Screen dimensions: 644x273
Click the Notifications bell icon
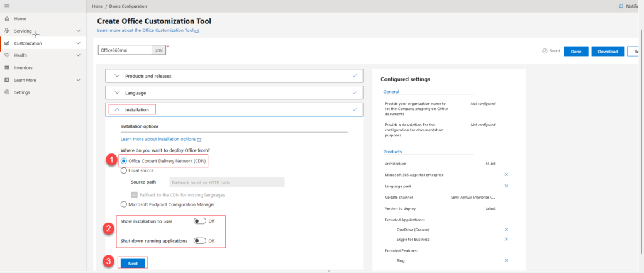621,6
